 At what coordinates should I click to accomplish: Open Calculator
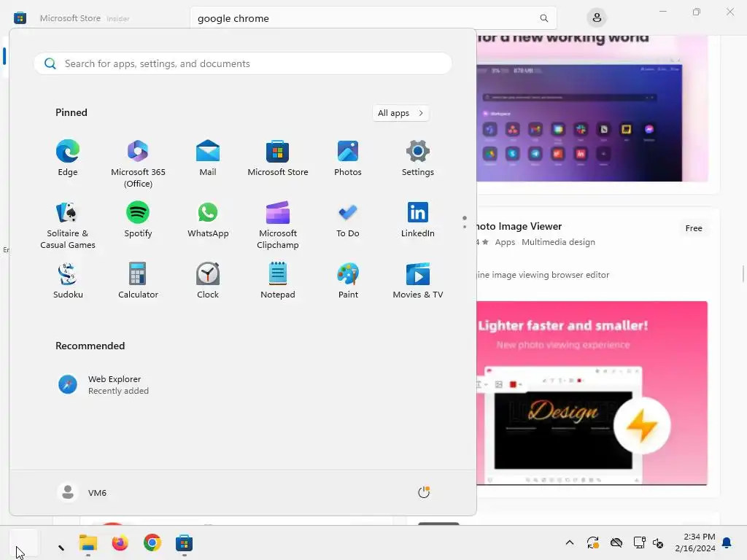click(138, 281)
